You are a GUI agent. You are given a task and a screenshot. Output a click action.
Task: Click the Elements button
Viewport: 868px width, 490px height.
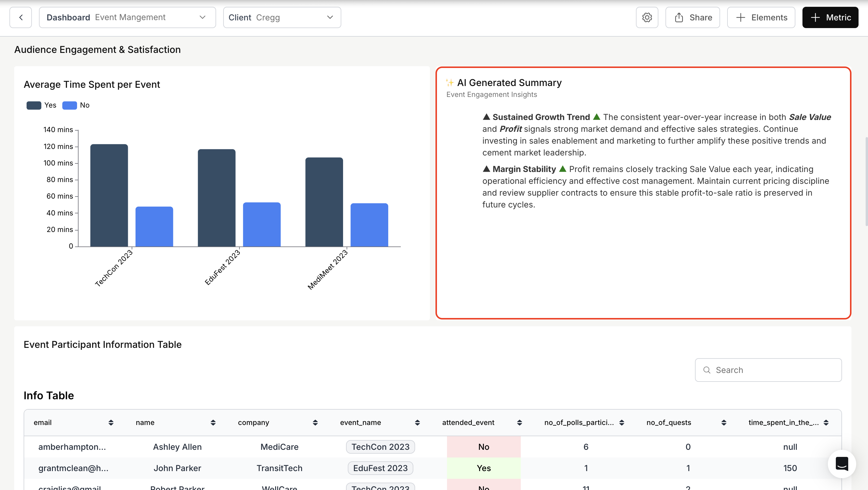761,17
